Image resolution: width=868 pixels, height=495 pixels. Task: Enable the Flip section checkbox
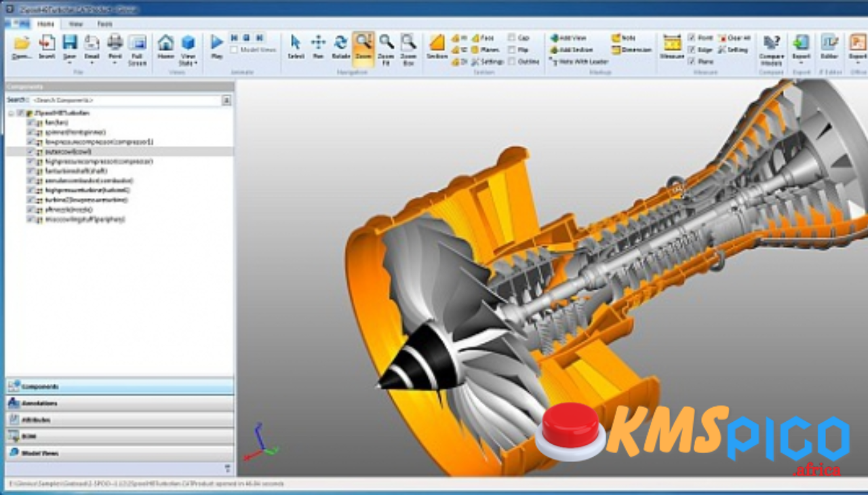pos(511,49)
